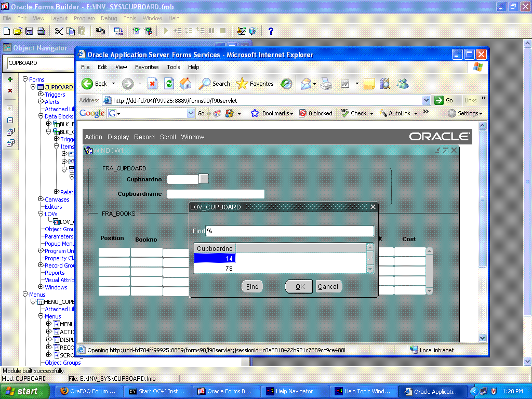Screen dimensions: 532x399
Task: Click Google Bookmarks star icon
Action: pos(255,113)
